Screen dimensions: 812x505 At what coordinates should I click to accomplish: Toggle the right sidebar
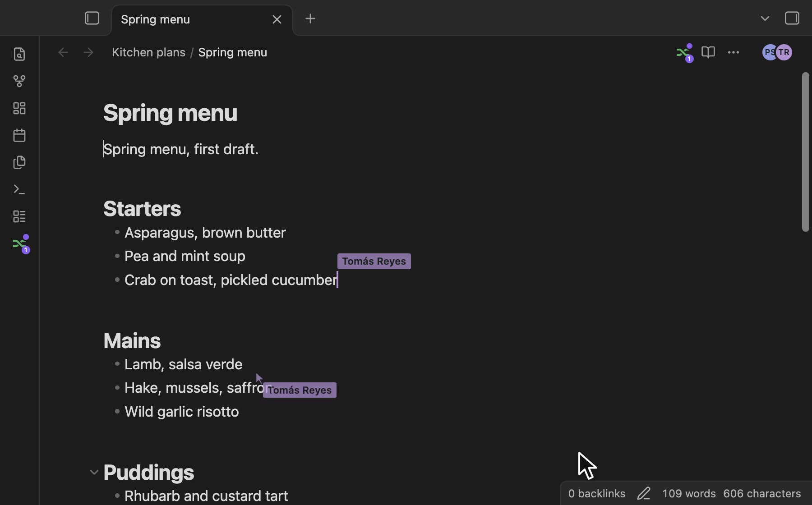[792, 18]
